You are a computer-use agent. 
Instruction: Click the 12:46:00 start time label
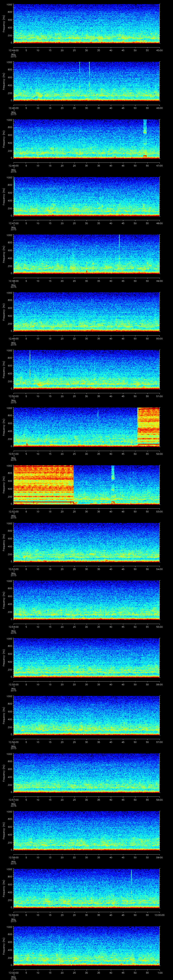tap(13, 166)
